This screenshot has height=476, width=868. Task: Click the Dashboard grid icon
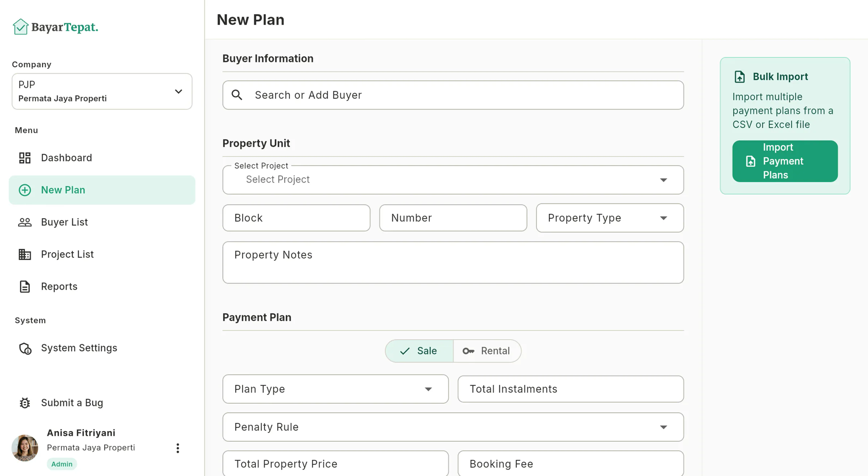[25, 158]
